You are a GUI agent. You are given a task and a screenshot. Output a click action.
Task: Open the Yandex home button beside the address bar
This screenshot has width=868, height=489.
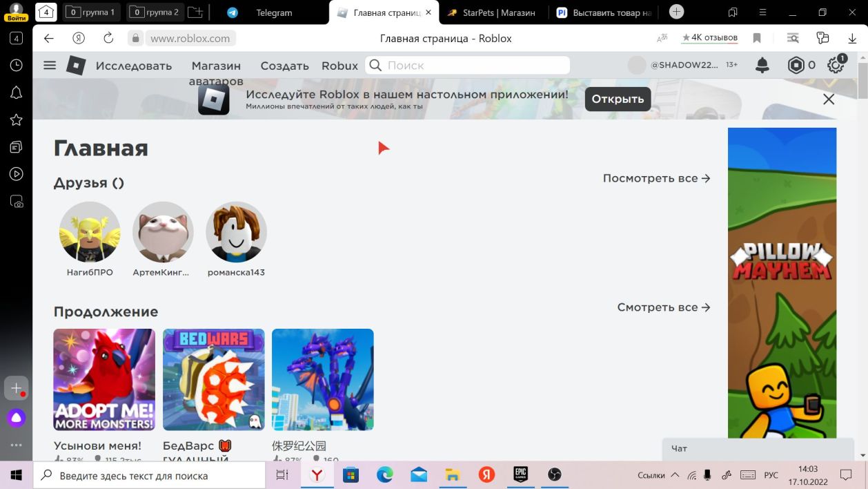[79, 39]
